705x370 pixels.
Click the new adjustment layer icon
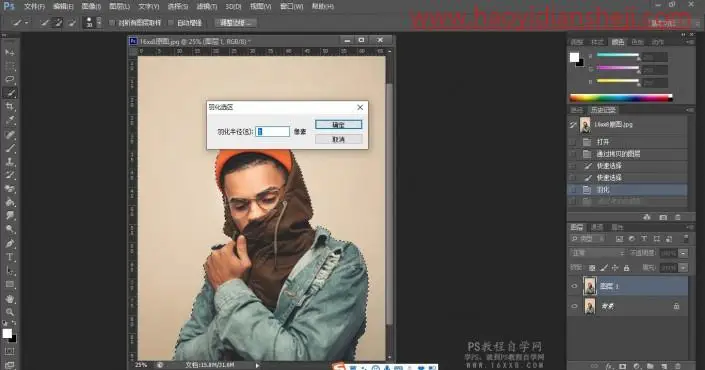click(637, 366)
